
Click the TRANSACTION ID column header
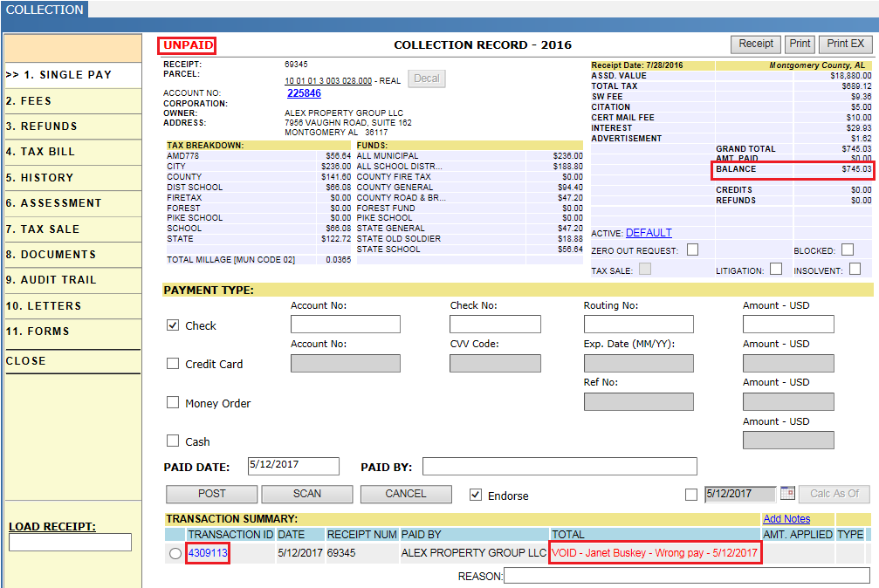230,535
